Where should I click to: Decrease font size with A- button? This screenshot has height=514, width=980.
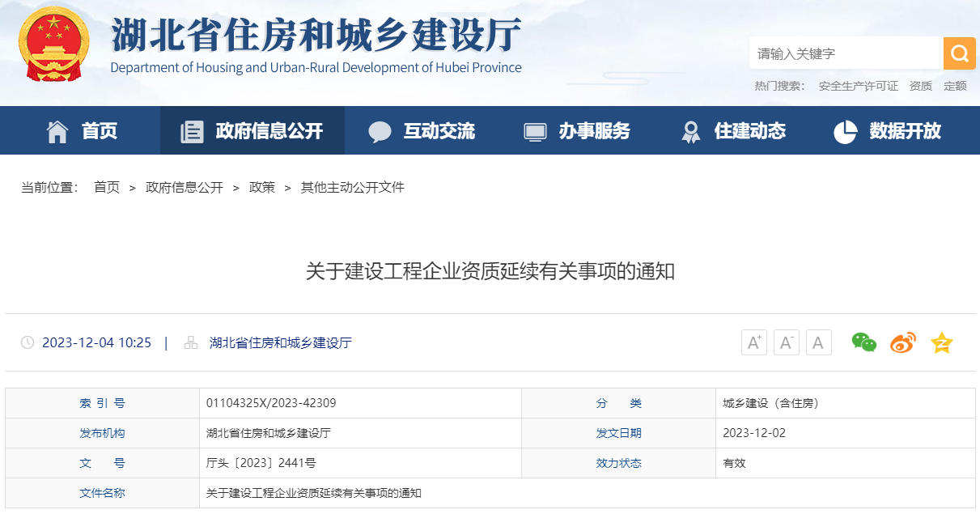pos(787,342)
